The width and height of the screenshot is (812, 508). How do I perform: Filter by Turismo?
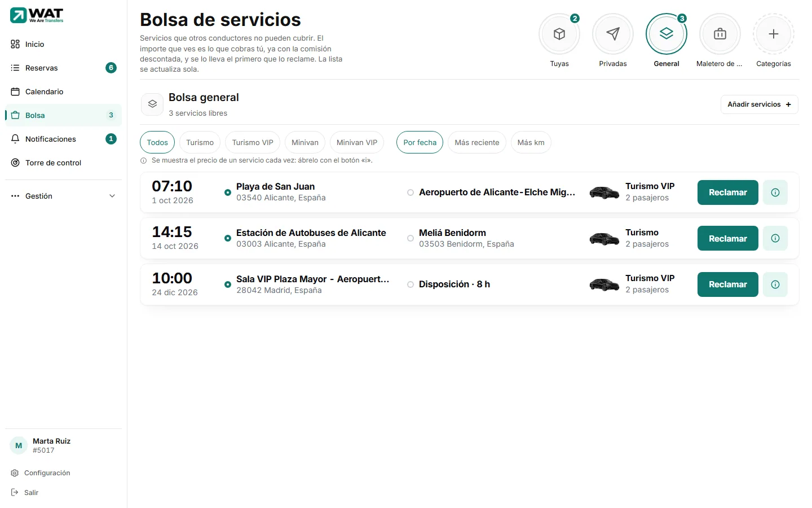click(x=200, y=142)
